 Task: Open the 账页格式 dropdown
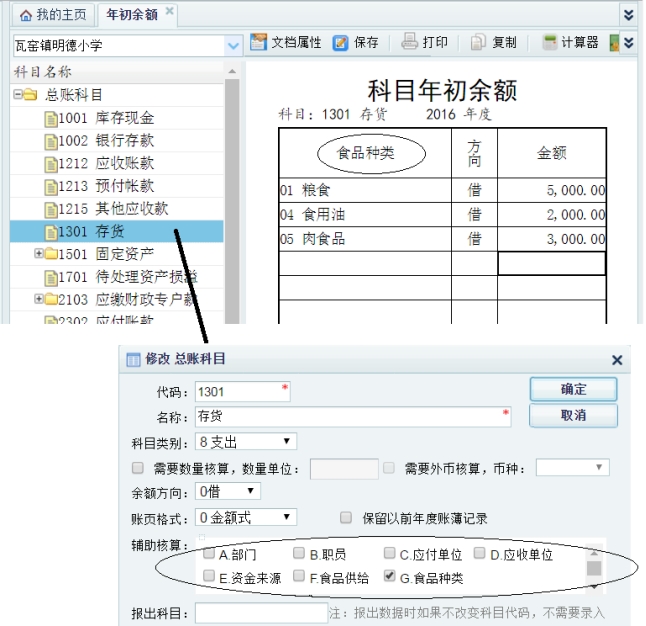[x=246, y=517]
